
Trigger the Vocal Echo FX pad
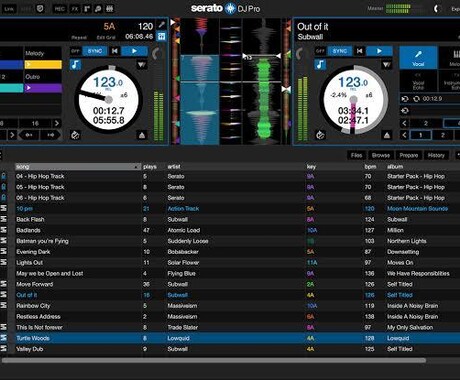point(418,81)
